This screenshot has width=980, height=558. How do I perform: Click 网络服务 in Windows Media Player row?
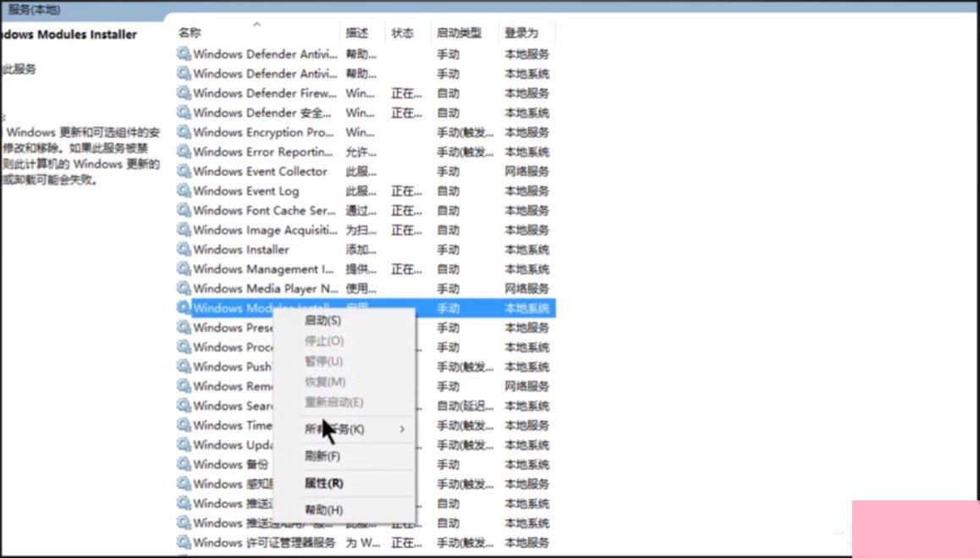tap(527, 289)
